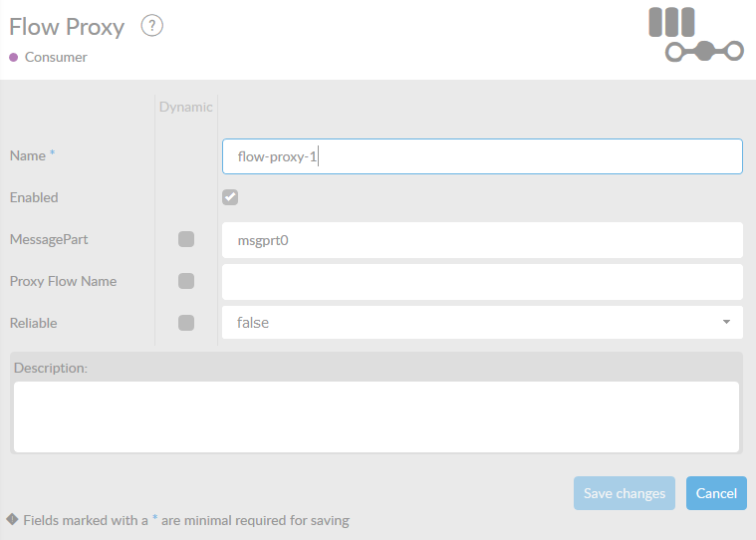Enable Dynamic checkbox for Reliable
This screenshot has height=540, width=756.
pos(186,323)
